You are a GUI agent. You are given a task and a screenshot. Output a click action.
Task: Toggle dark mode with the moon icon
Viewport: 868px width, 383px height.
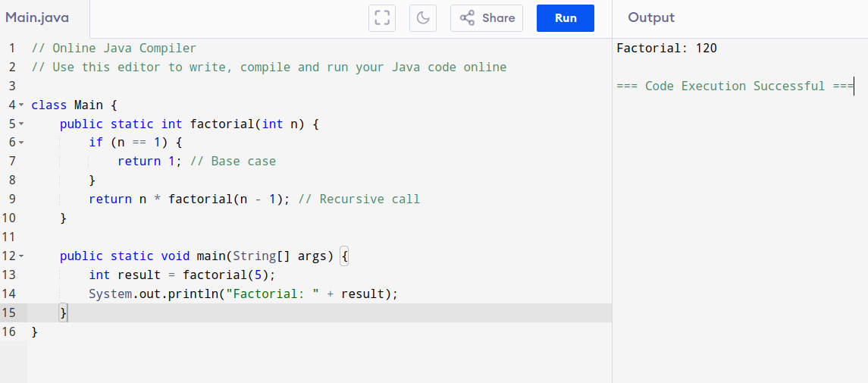[x=423, y=18]
